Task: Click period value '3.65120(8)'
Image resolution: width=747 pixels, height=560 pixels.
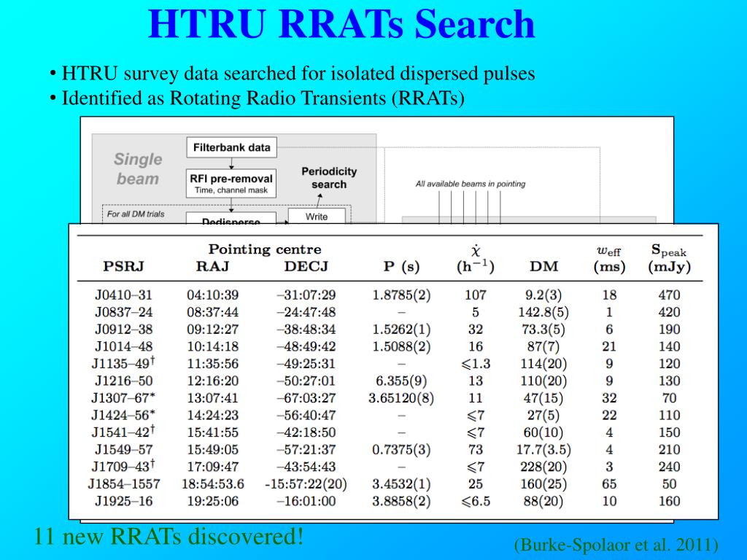Action: pyautogui.click(x=401, y=399)
